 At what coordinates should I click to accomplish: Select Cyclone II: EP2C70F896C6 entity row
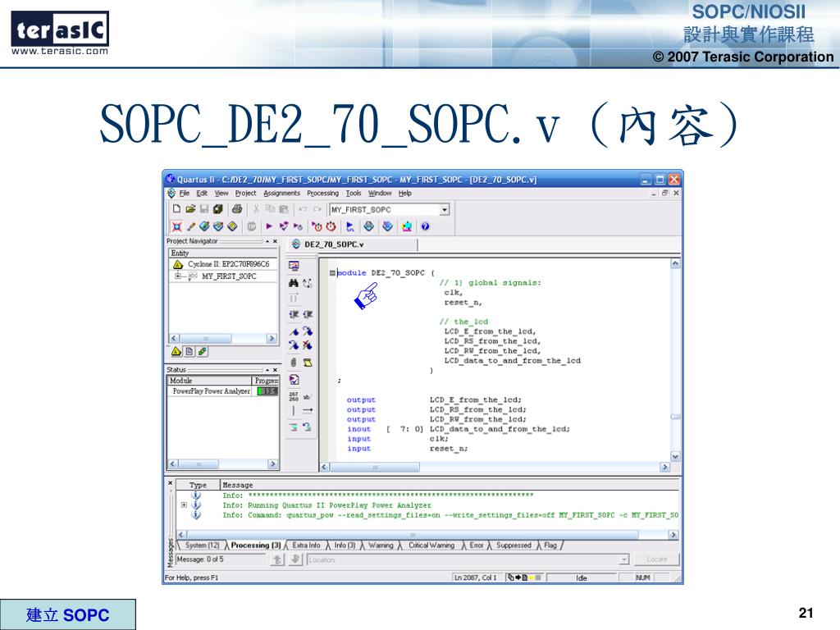[223, 264]
